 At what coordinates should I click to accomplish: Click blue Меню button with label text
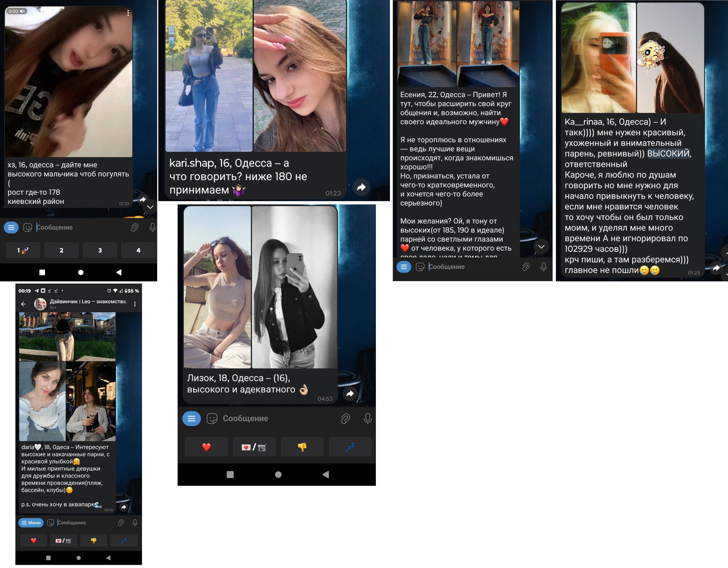[x=31, y=523]
